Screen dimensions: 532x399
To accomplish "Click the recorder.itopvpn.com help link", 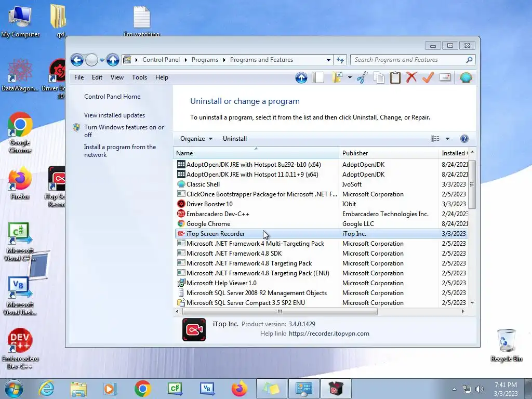I will click(x=329, y=334).
